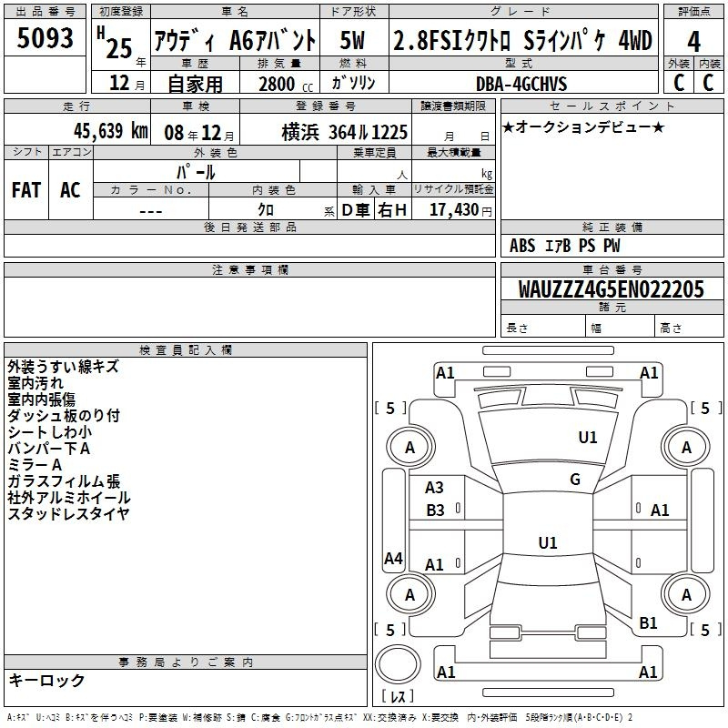Click the 車台番号 header

tap(612, 269)
